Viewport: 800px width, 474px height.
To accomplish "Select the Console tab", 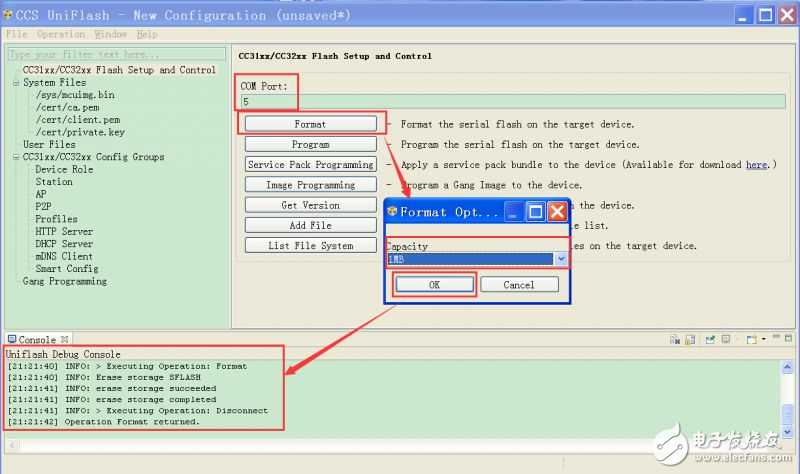I will pos(37,339).
